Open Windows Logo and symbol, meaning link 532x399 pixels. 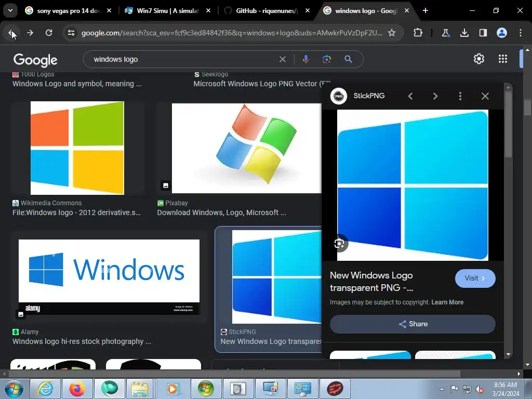coord(77,84)
